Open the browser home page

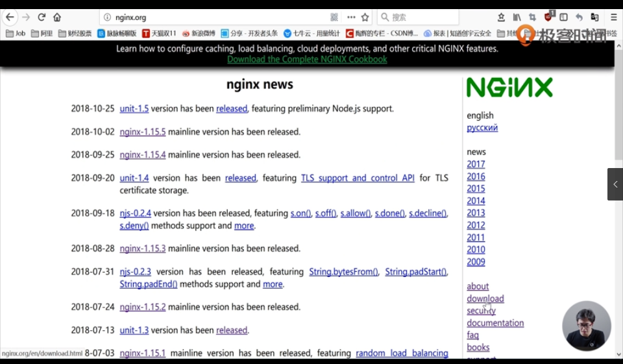click(x=57, y=17)
